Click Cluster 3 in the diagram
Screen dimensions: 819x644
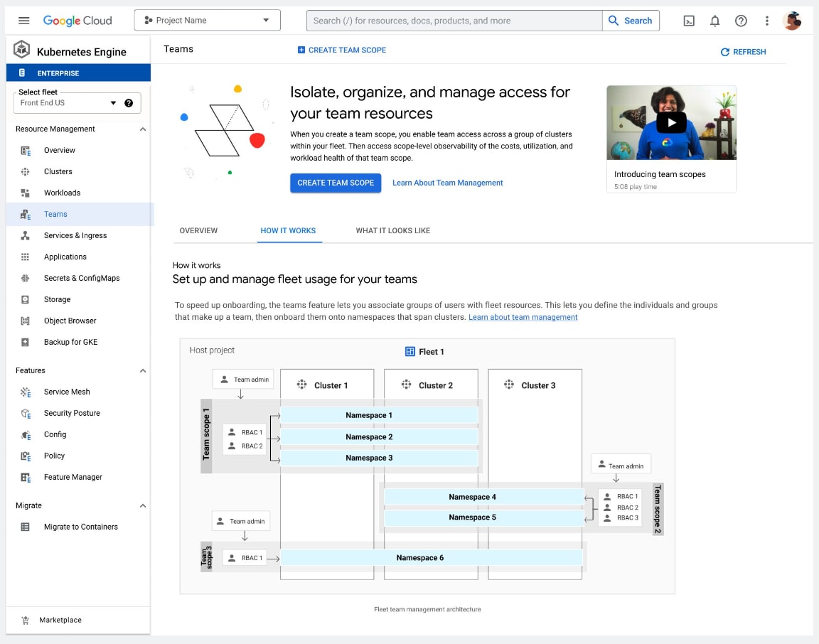pyautogui.click(x=538, y=385)
